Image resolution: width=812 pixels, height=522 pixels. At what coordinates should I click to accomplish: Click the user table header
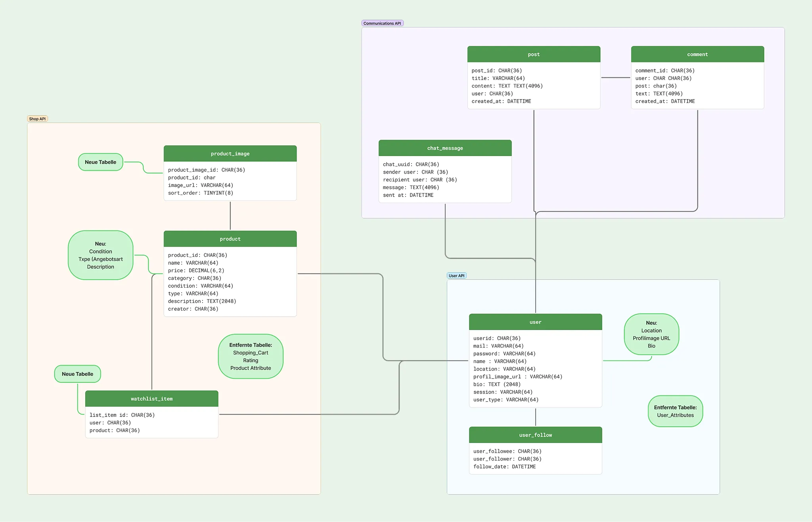(536, 322)
